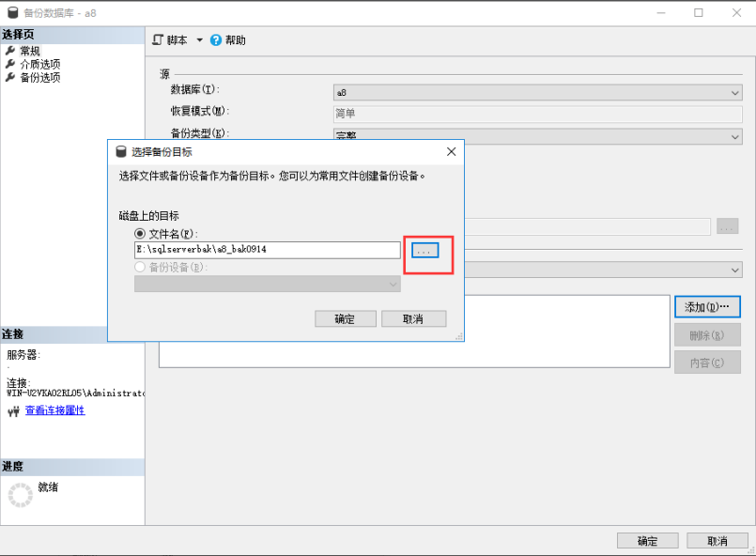Screen dimensions: 756x556
Task: Click the connection properties icon
Action: click(x=13, y=411)
